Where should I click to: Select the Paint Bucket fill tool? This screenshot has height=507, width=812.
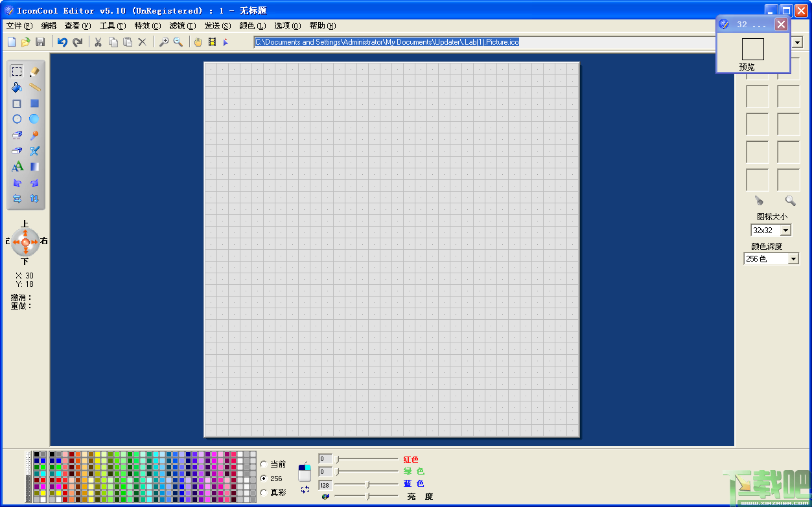(17, 87)
